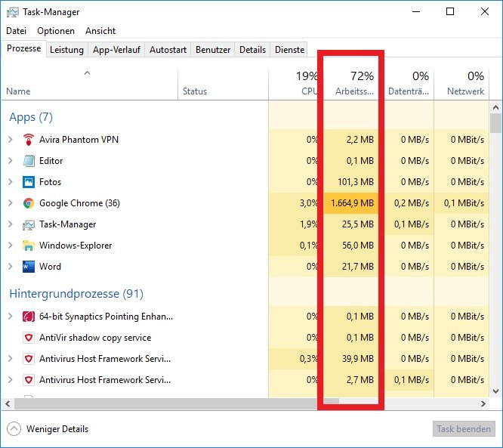Open the Datei menu
Screen dimensions: 503x448
point(16,31)
